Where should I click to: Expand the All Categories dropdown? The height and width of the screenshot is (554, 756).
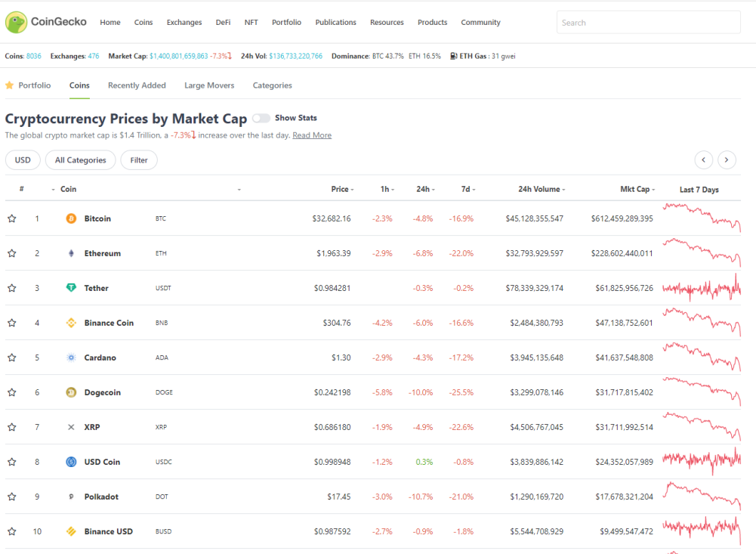point(81,160)
